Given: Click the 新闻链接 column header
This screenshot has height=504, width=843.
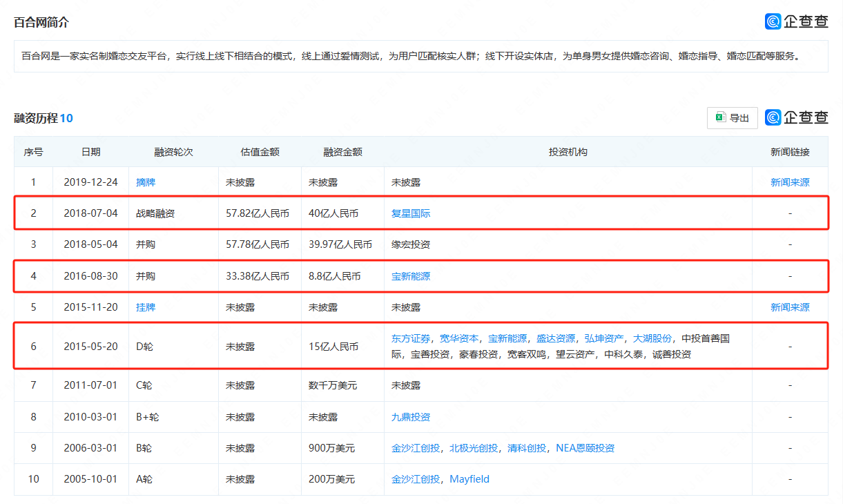Looking at the screenshot, I should [790, 152].
